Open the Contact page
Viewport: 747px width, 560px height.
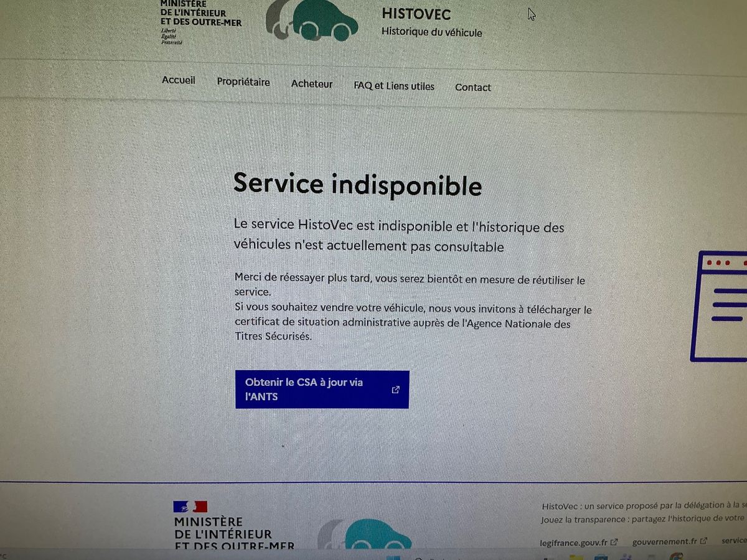pos(473,88)
